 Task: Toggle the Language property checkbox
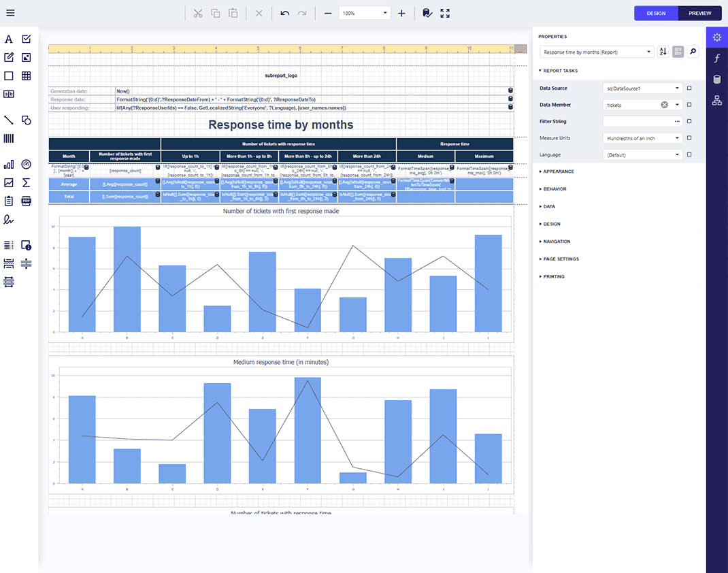pos(688,154)
